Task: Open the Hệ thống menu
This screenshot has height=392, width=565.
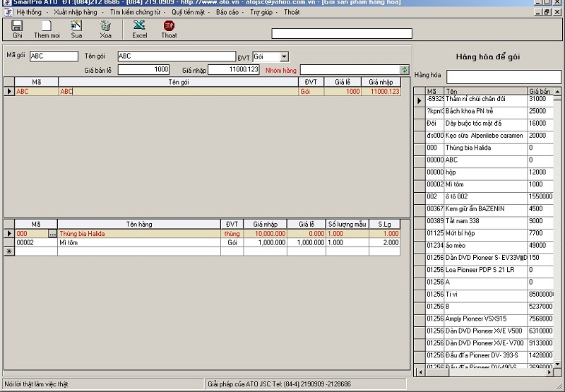Action: [x=29, y=12]
